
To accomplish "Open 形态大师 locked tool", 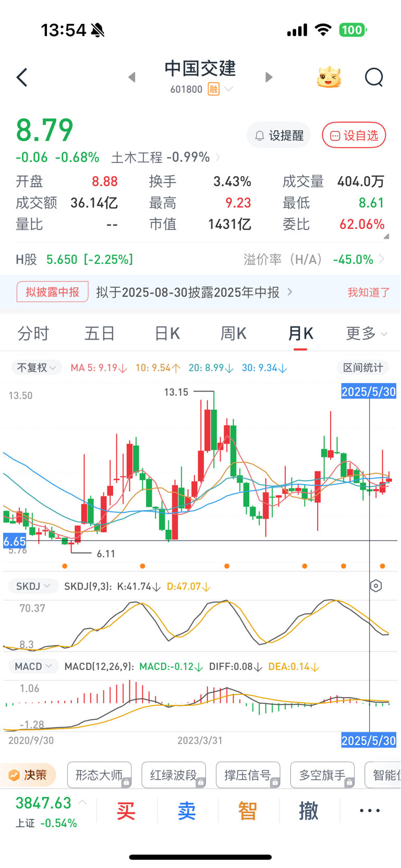I will pos(99,775).
